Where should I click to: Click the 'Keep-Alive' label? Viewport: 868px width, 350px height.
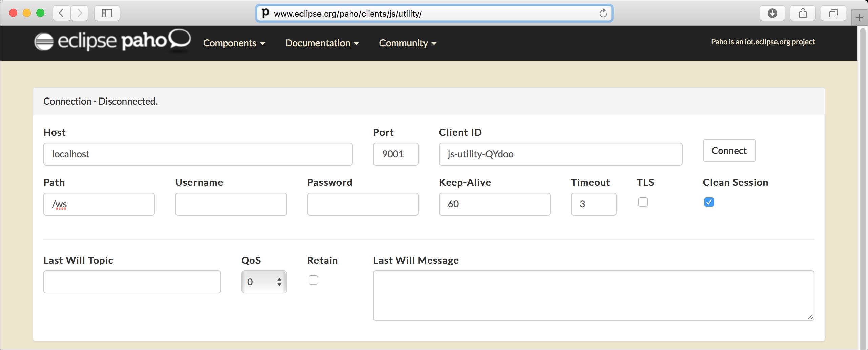(465, 182)
